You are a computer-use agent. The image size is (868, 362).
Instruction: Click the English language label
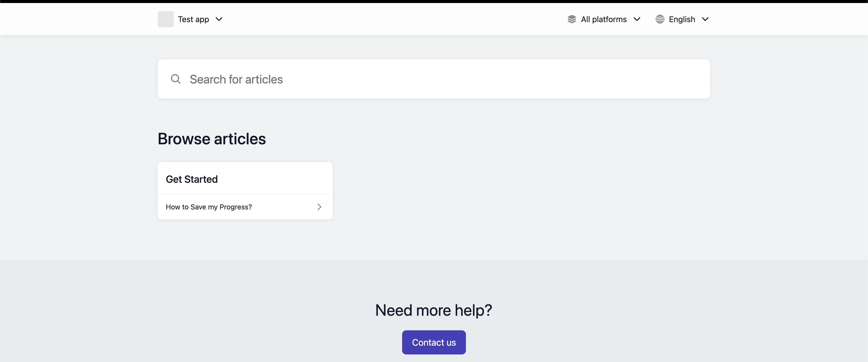click(682, 19)
